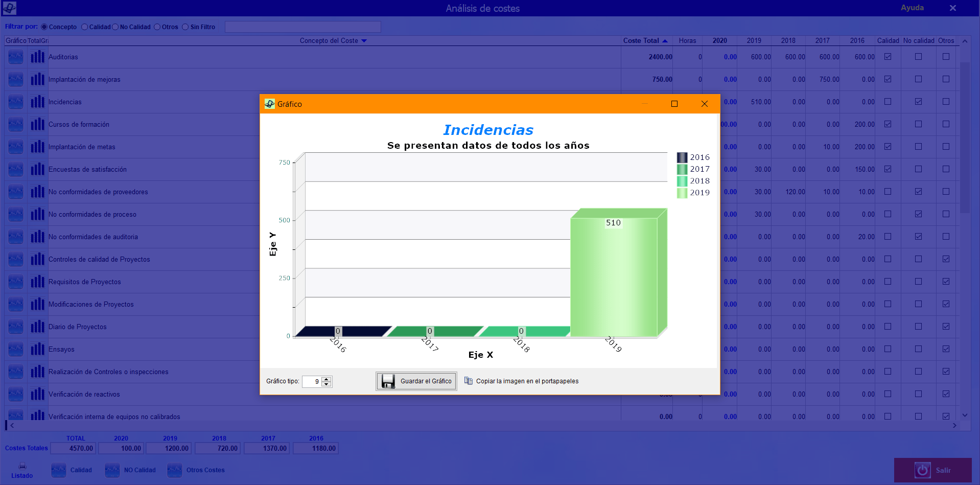980x485 pixels.
Task: Select the Concepto filter radio button
Action: pos(44,27)
